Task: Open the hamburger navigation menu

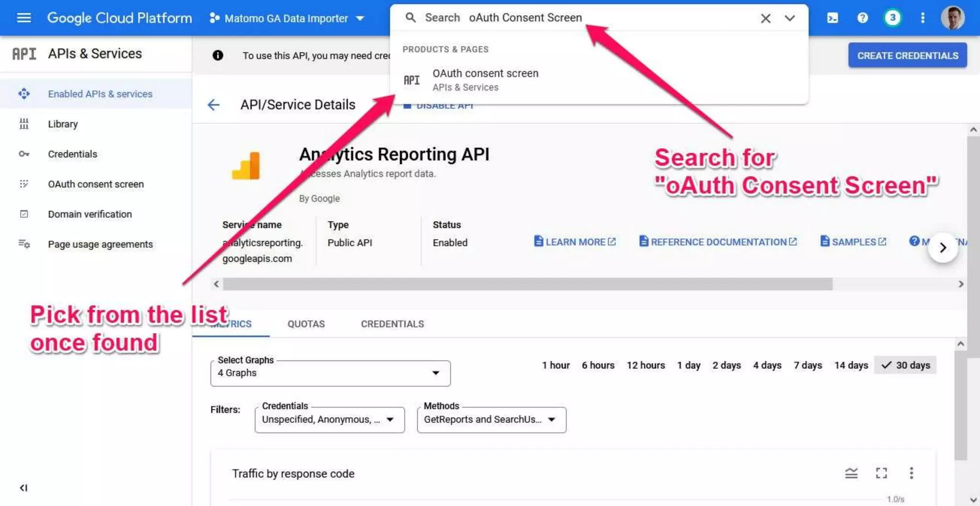Action: pos(24,18)
